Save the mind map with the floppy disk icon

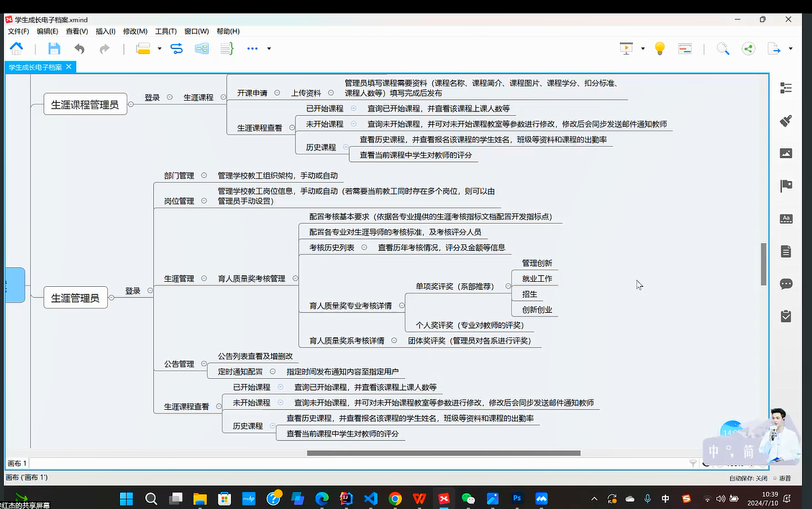54,49
